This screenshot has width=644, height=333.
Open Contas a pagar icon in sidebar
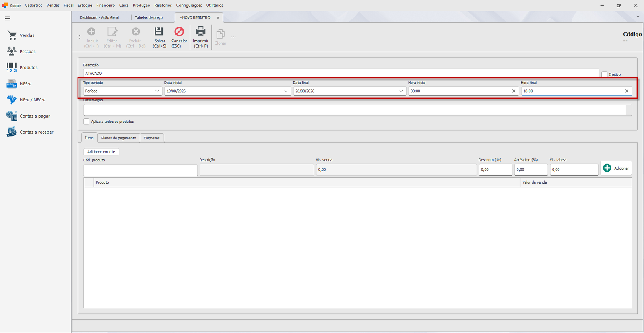click(12, 116)
